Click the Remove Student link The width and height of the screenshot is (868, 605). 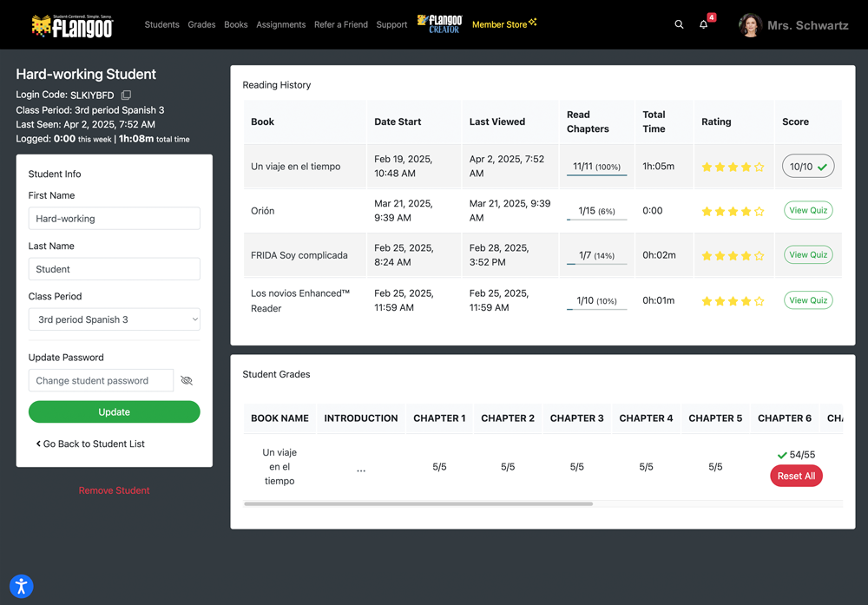[x=114, y=490]
